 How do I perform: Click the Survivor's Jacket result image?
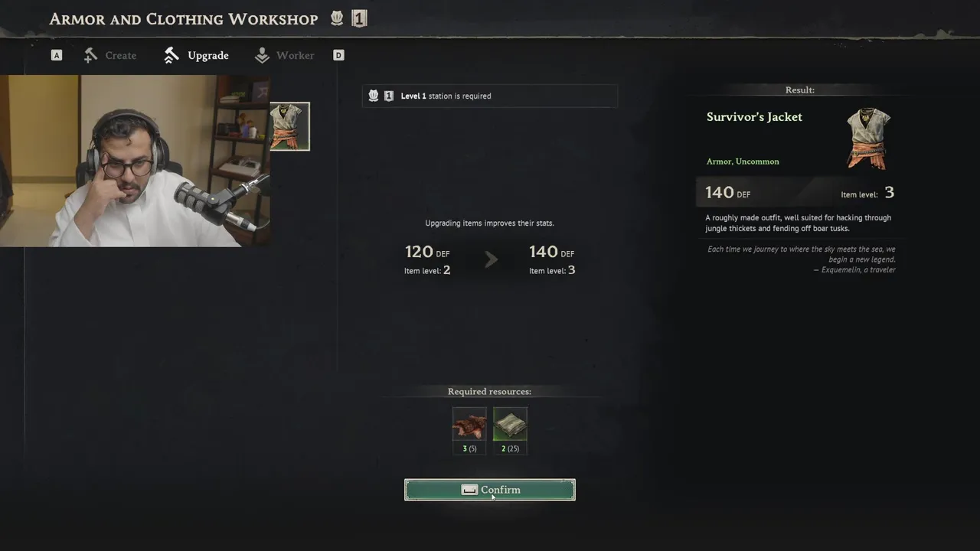click(x=869, y=139)
